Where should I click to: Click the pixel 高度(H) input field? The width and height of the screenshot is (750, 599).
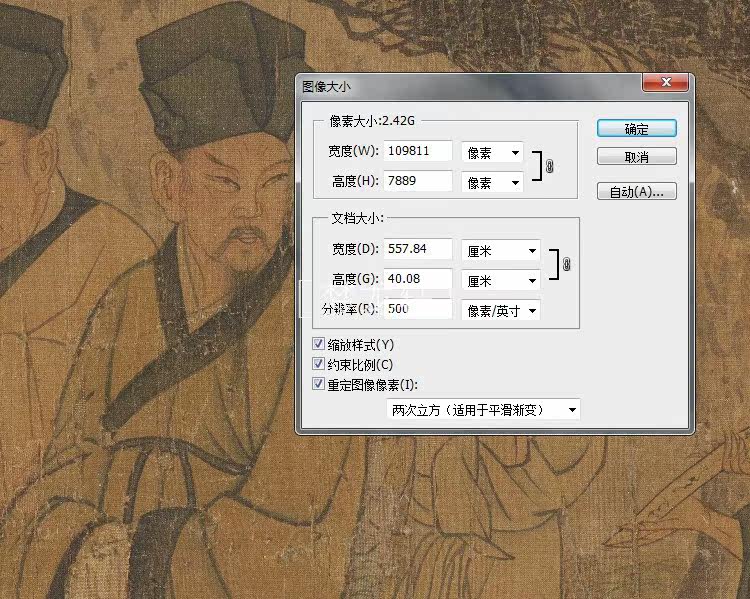click(x=418, y=181)
